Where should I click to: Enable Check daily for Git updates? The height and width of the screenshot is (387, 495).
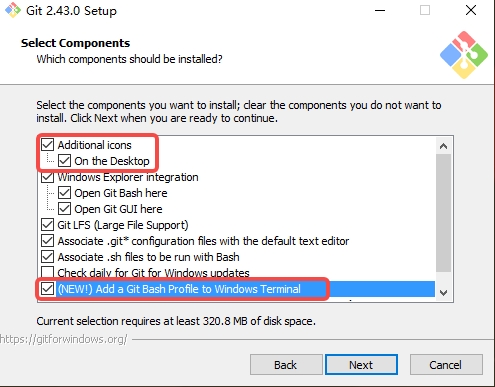(48, 272)
